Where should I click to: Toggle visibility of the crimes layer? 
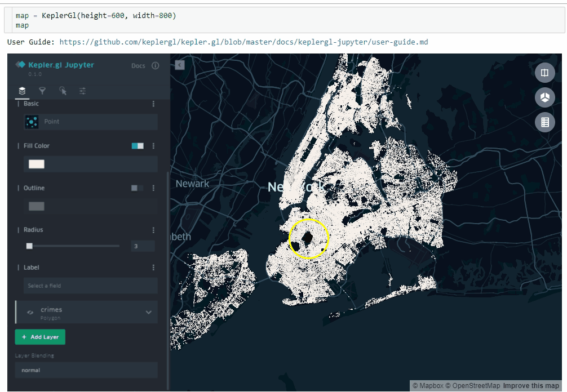point(30,313)
